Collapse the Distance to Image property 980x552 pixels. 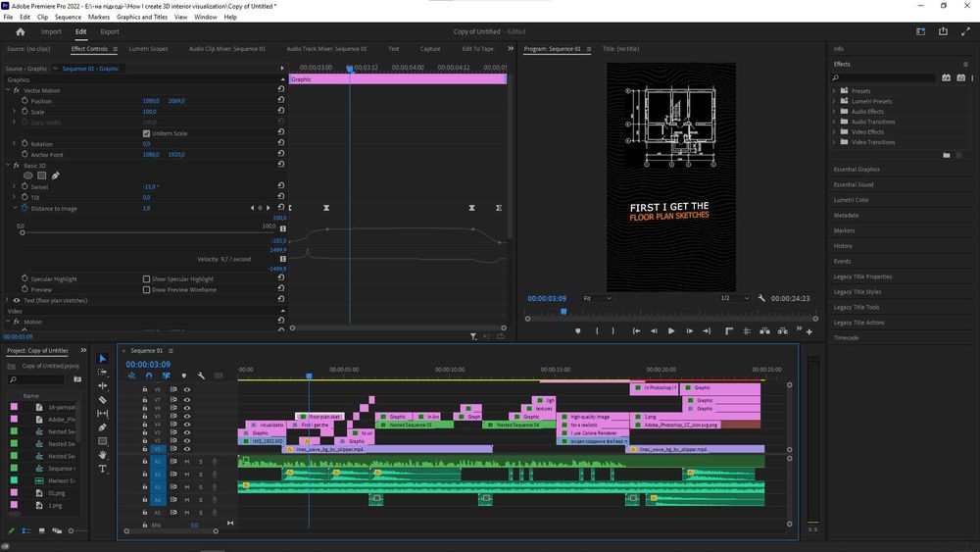coord(15,208)
